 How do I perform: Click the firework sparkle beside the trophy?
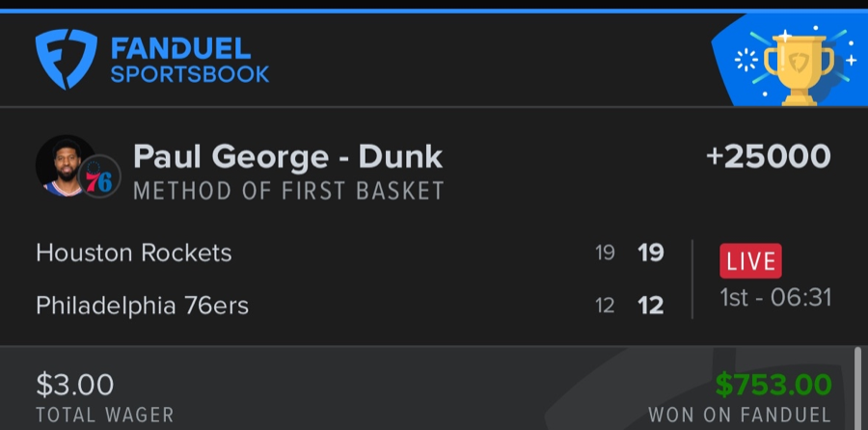(747, 60)
